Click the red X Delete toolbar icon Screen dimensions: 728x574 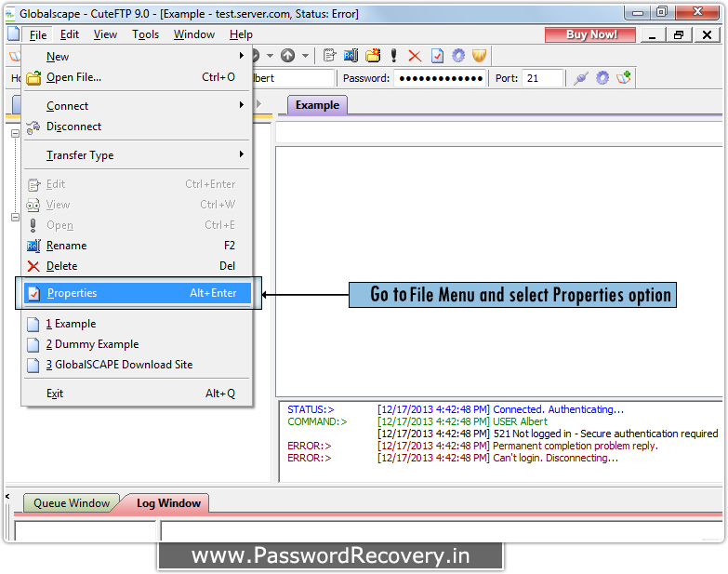(x=415, y=56)
